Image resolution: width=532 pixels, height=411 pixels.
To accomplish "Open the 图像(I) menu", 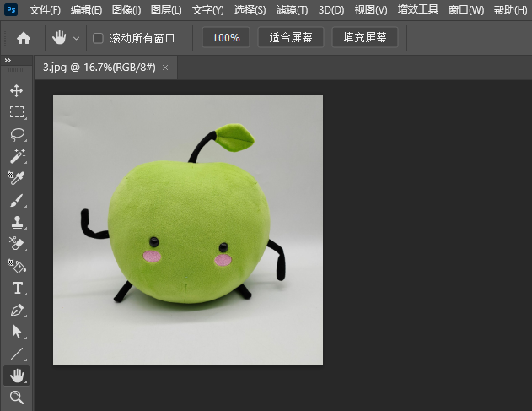I will (x=126, y=10).
